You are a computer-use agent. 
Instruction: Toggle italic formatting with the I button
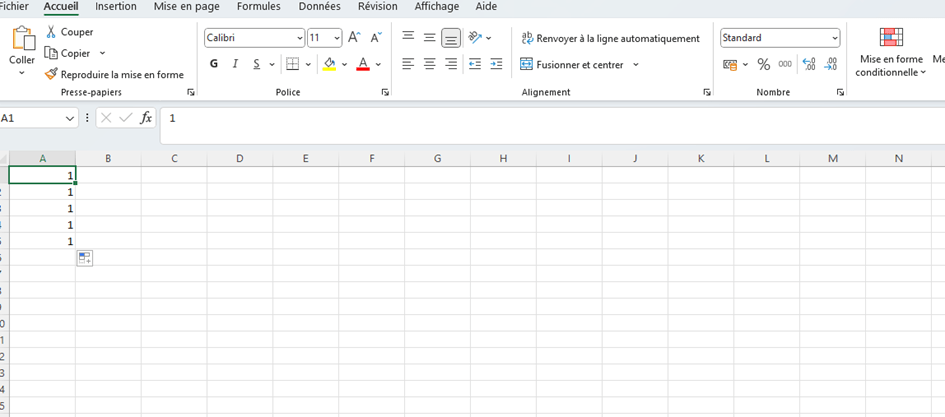coord(235,64)
